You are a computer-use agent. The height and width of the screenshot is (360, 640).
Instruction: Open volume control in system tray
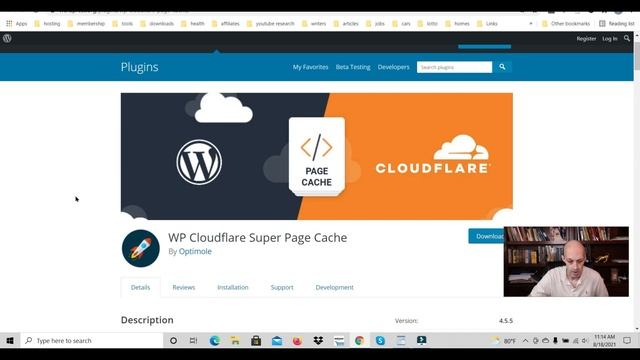pyautogui.click(x=585, y=340)
